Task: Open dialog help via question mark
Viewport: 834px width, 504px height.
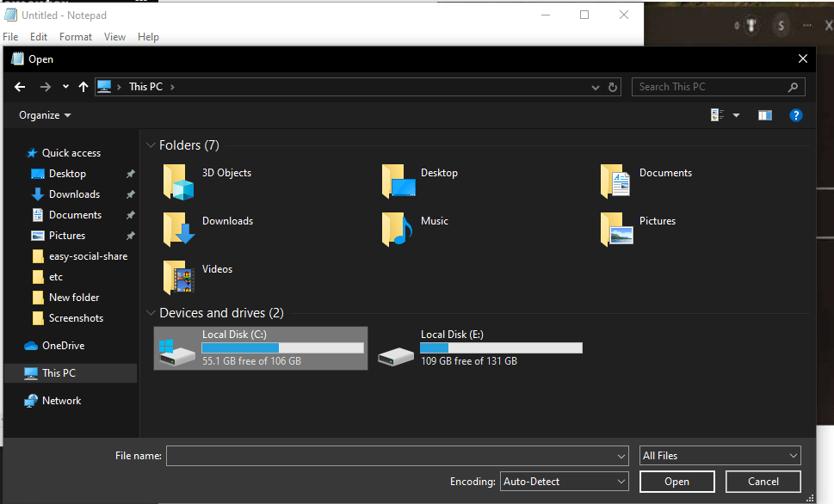Action: (796, 115)
